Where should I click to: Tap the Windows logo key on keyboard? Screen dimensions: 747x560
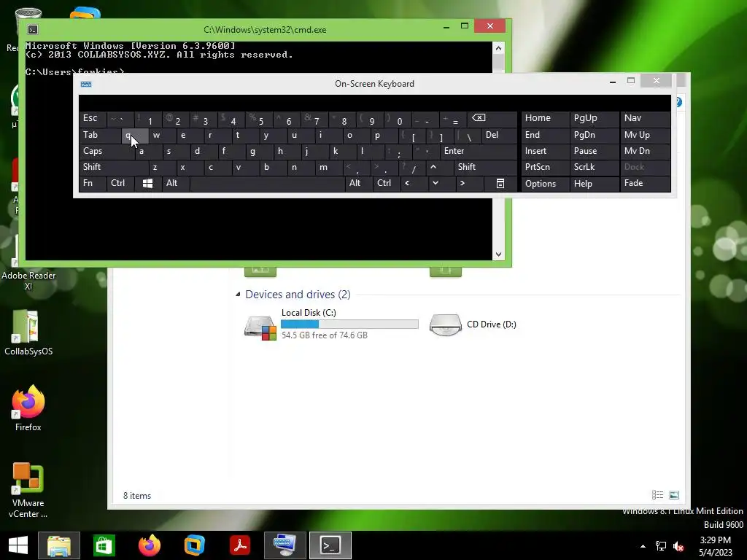tap(147, 183)
